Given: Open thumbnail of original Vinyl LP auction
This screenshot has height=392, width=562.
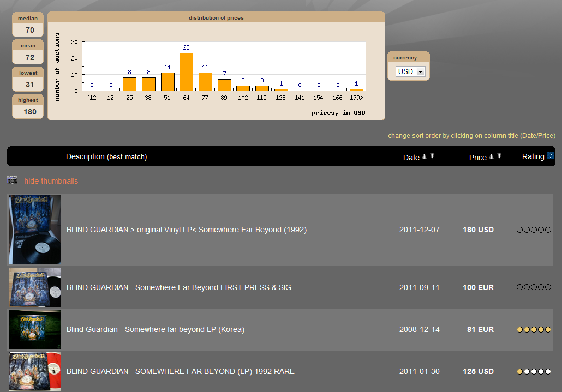Looking at the screenshot, I should pos(34,230).
